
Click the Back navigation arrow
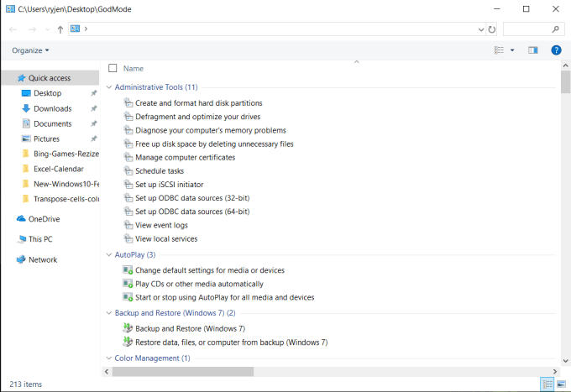[x=13, y=29]
